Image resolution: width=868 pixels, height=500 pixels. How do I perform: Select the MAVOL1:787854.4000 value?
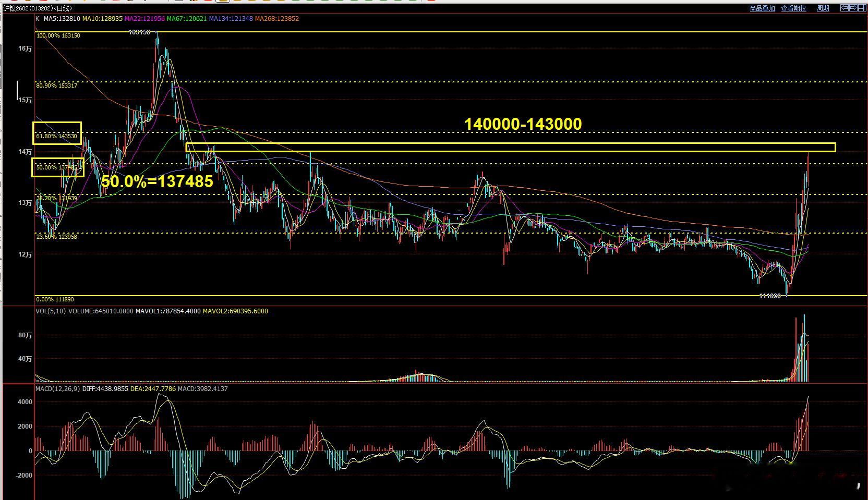click(x=168, y=311)
